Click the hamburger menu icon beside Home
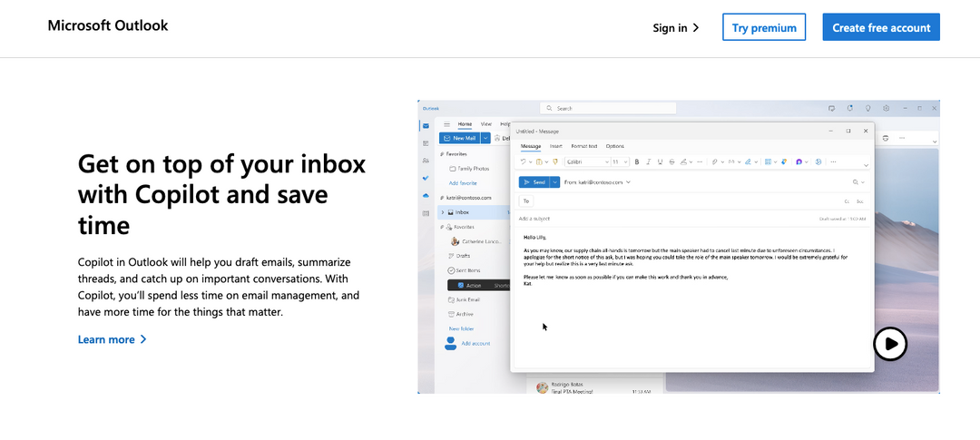This screenshot has height=440, width=980. coord(446,124)
